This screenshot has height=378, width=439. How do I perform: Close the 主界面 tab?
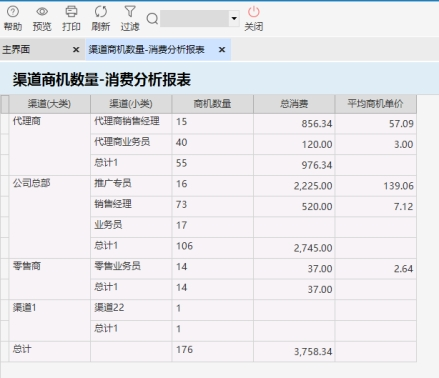pyautogui.click(x=76, y=50)
